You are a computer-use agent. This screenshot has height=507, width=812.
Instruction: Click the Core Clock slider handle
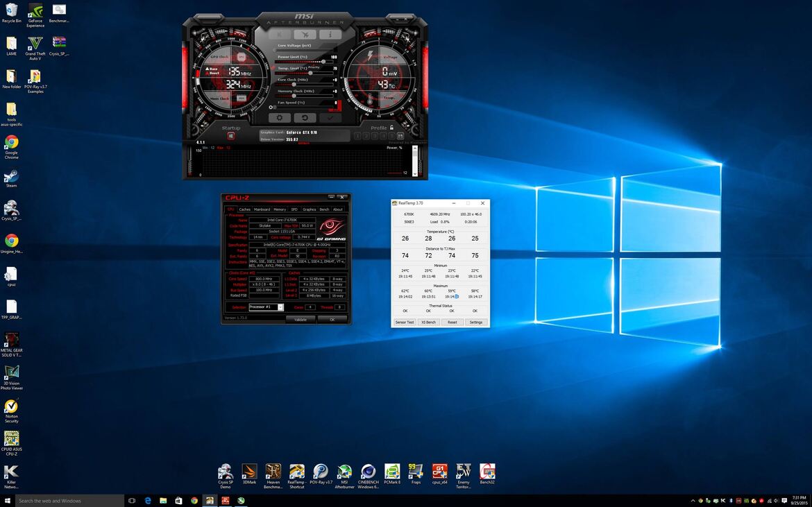coord(294,85)
